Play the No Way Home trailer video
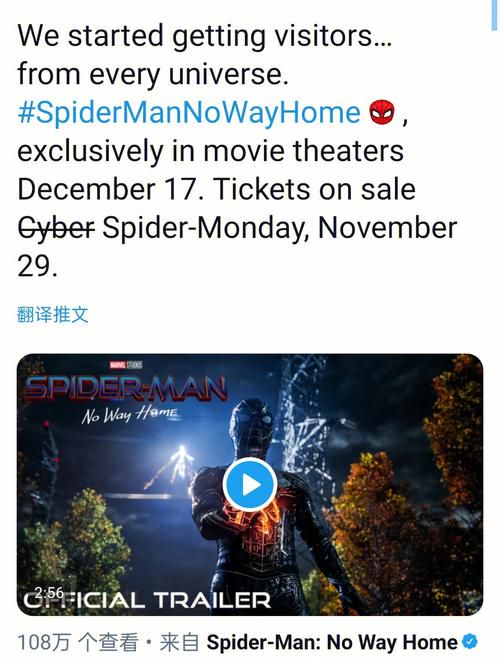500x666 pixels. click(250, 485)
